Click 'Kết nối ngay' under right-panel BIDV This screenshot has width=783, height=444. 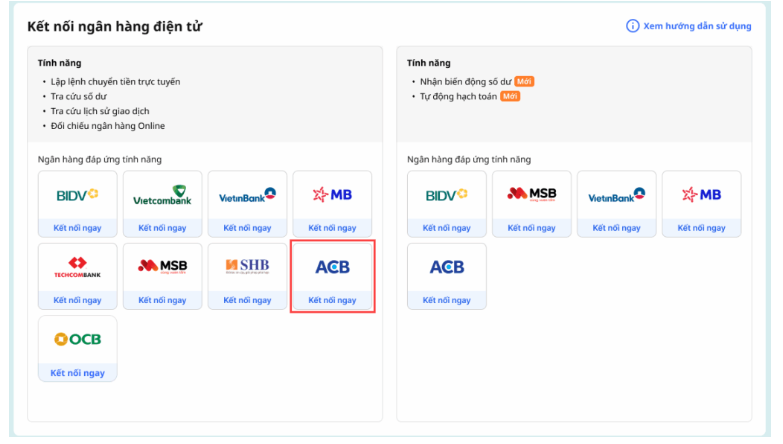447,228
